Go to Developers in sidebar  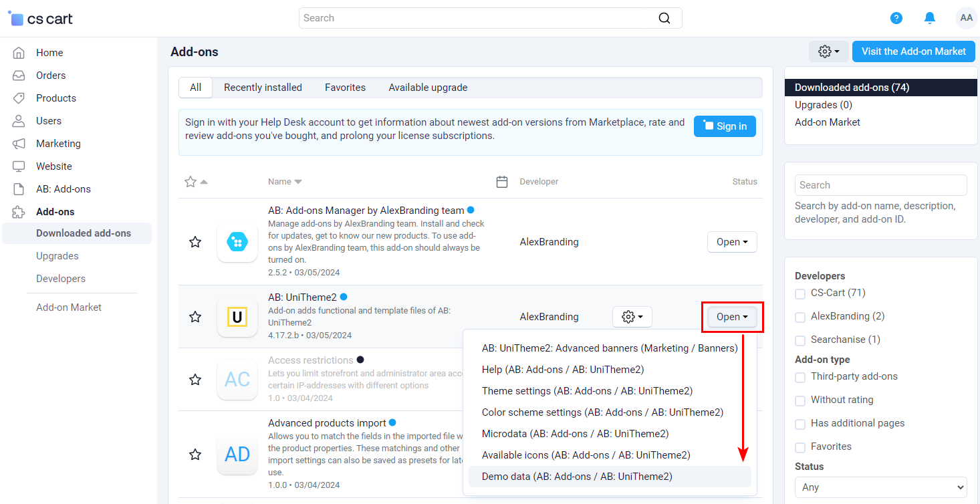(61, 279)
